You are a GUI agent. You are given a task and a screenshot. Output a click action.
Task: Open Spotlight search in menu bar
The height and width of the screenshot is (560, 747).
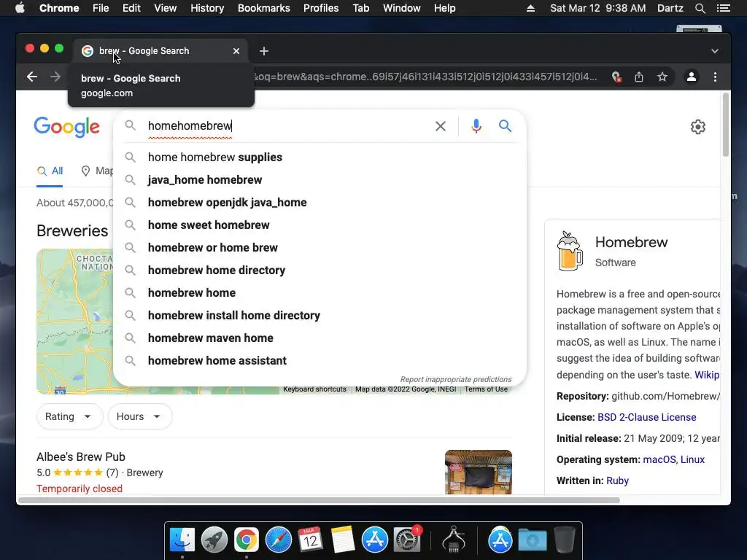700,8
